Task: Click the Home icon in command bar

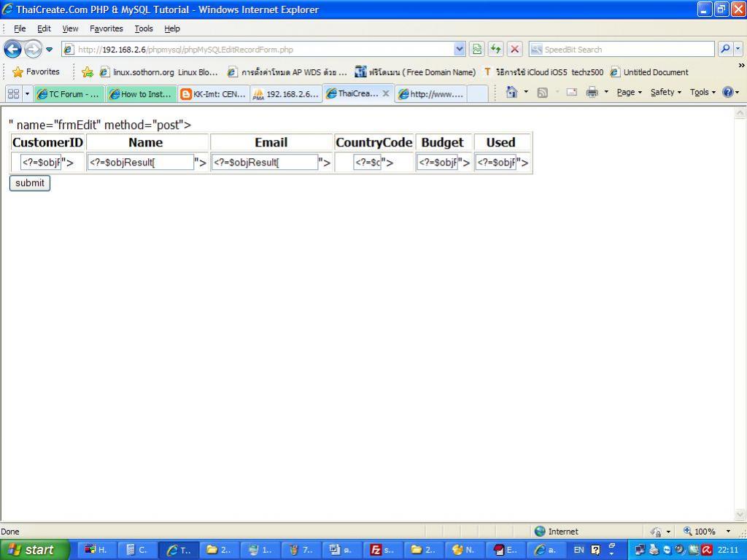Action: [511, 92]
